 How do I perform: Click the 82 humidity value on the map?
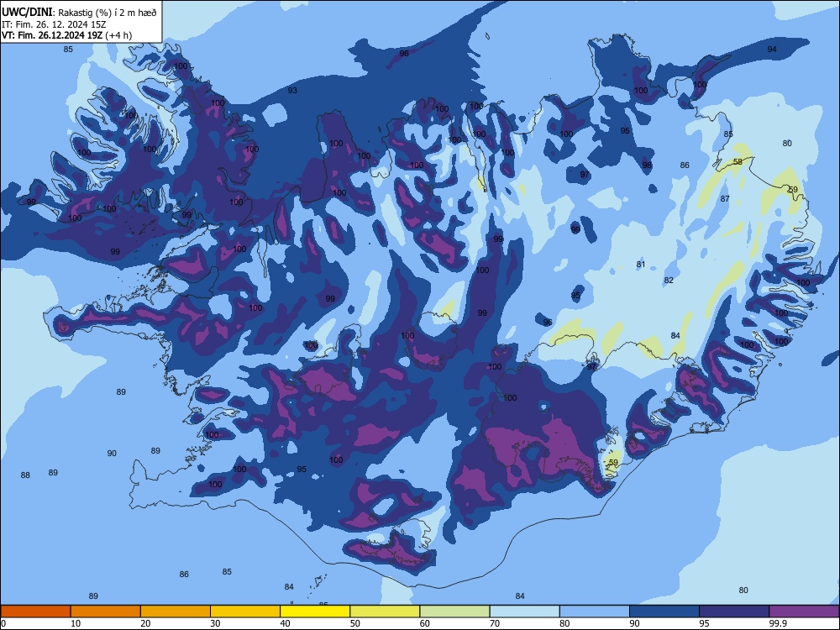[669, 281]
